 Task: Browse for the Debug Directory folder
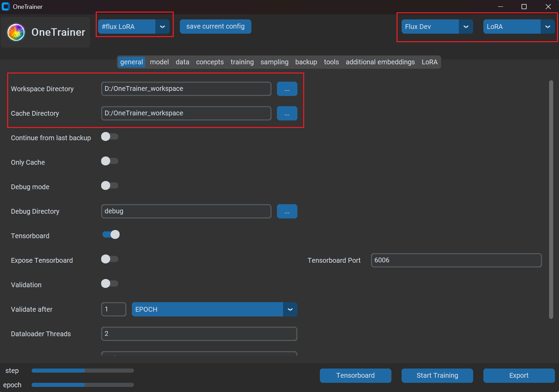[x=287, y=211]
